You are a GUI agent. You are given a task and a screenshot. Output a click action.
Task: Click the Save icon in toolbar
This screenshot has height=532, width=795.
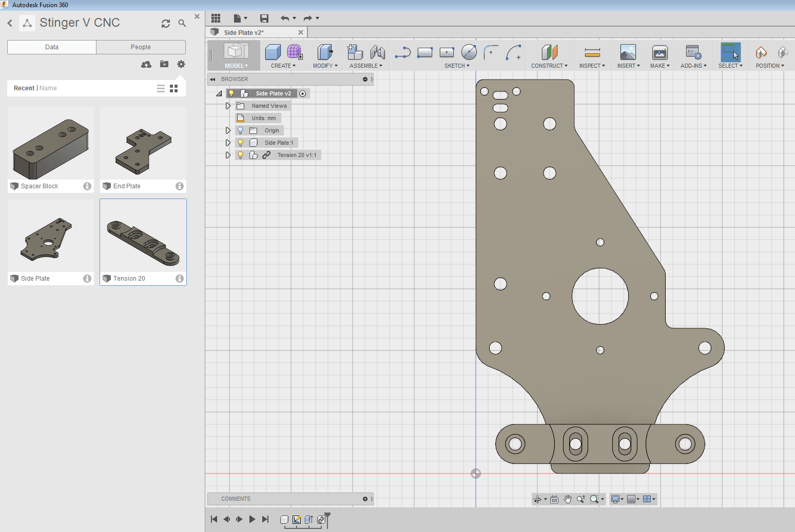click(264, 18)
